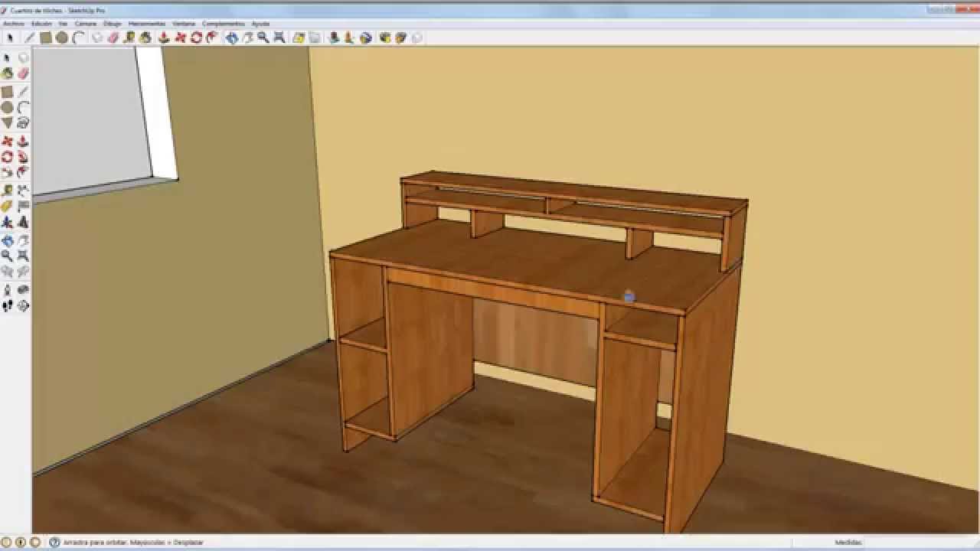Select Axes tool in left tool palette

[x=7, y=222]
